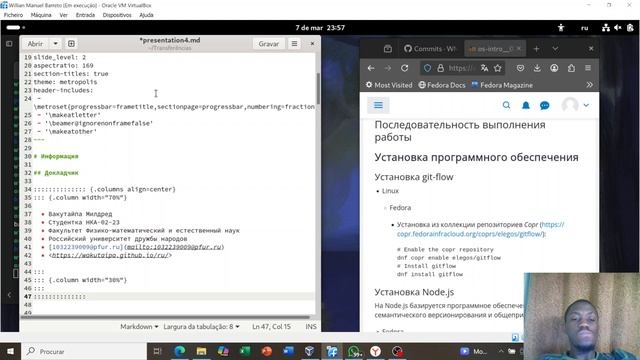Click the Procurar taskbar search box
This screenshot has height=360, width=640.
[x=84, y=351]
